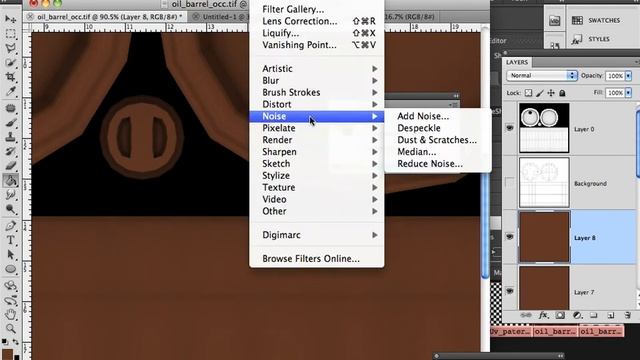This screenshot has width=640, height=360.
Task: Hide Layer 8 visibility
Action: [x=510, y=237]
